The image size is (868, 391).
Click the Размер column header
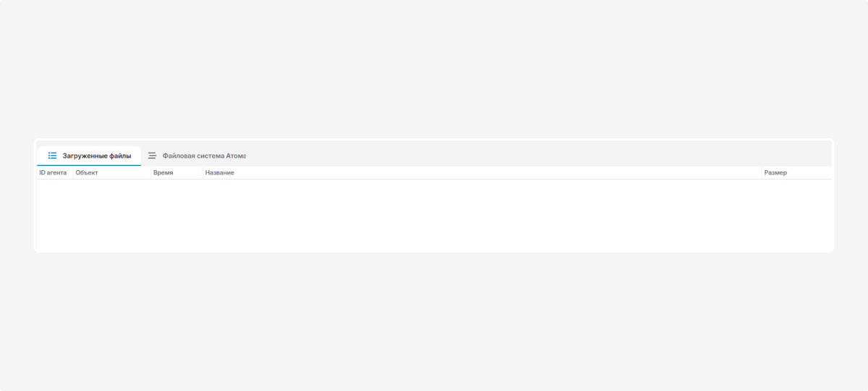point(775,173)
